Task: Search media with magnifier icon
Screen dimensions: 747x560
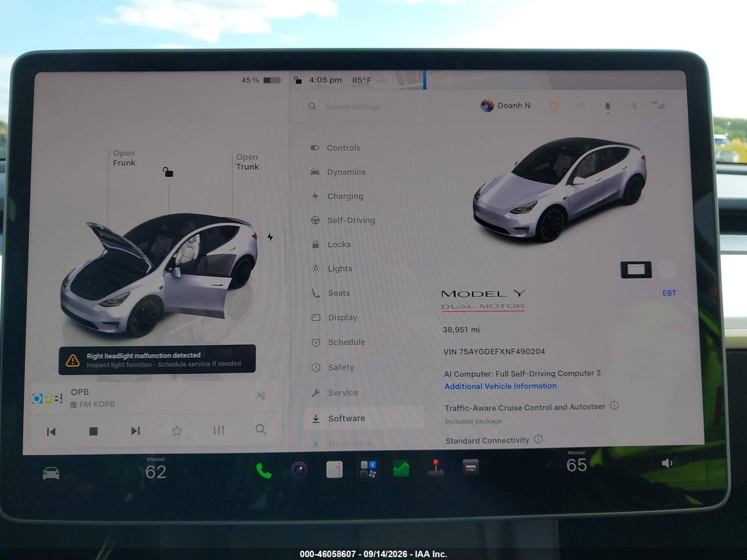Action: point(261,429)
